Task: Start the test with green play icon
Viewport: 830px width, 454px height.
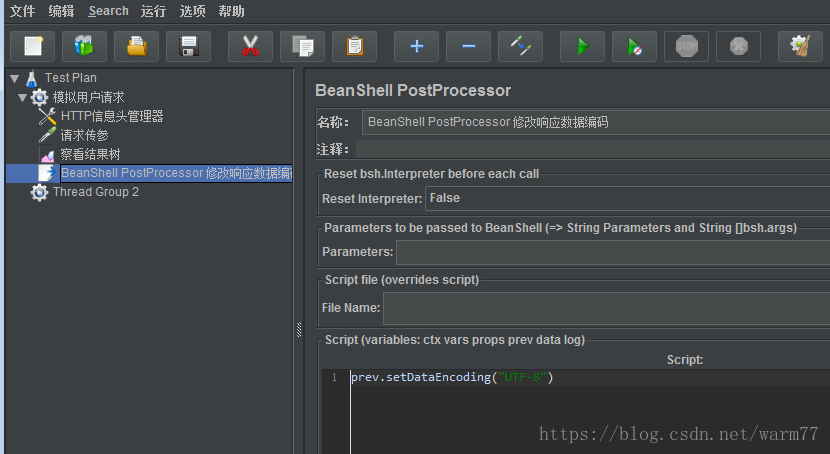Action: 582,47
